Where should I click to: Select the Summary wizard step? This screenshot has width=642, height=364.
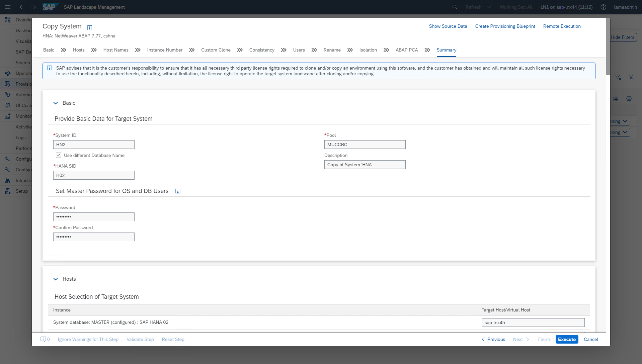coord(447,50)
